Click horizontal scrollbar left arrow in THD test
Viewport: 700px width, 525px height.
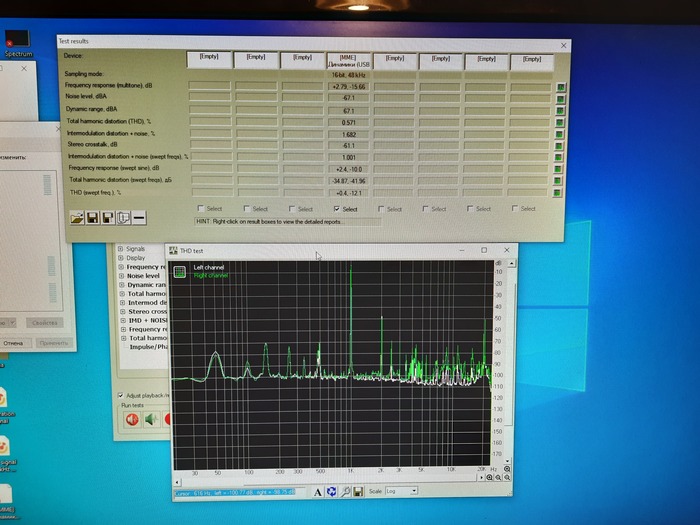177,482
